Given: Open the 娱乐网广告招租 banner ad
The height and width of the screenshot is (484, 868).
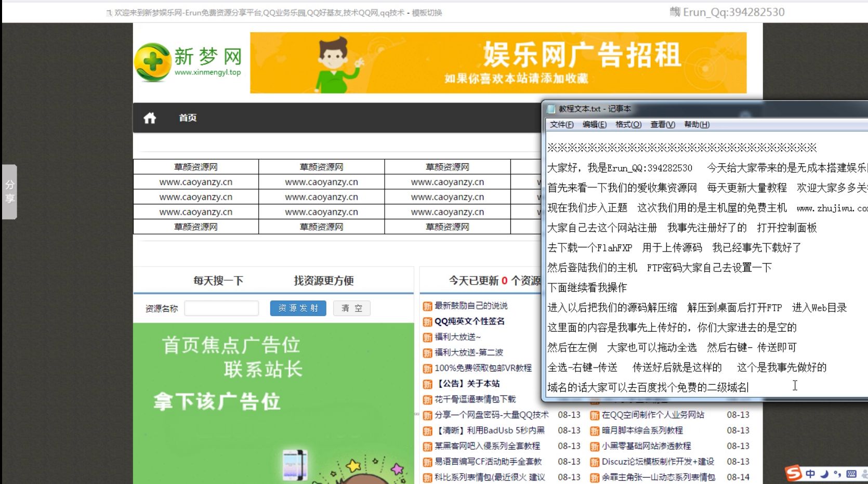Looking at the screenshot, I should point(498,63).
